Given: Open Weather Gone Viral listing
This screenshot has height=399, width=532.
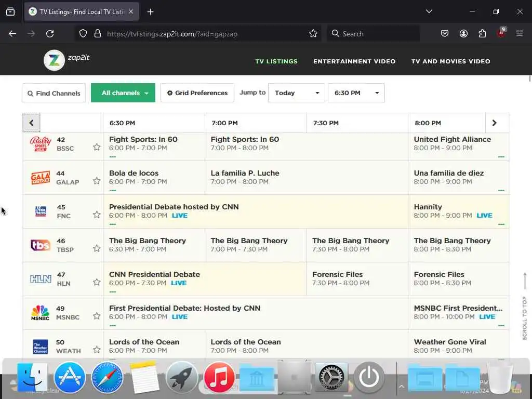Looking at the screenshot, I should tap(459, 345).
